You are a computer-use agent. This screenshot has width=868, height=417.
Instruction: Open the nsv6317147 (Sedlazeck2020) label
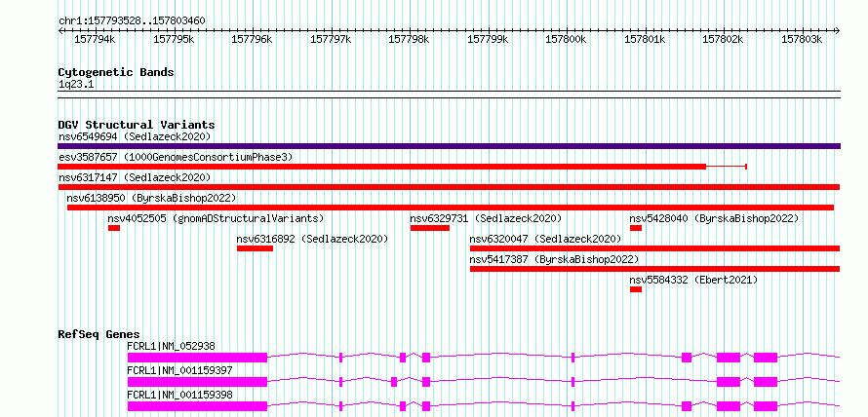pos(135,177)
